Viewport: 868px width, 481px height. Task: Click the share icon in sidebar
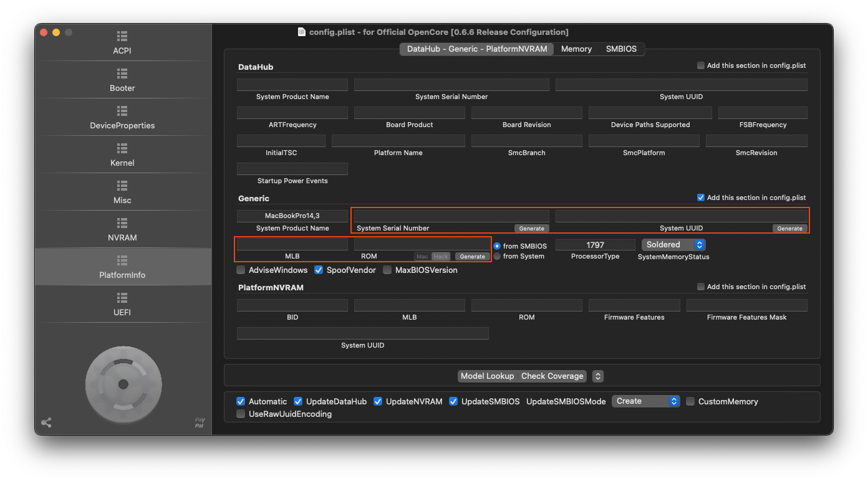tap(46, 423)
